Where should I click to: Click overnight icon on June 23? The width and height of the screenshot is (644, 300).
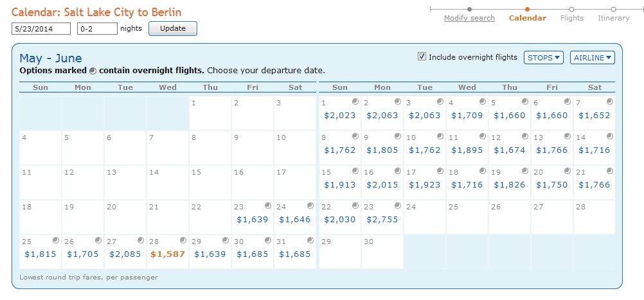click(x=397, y=206)
